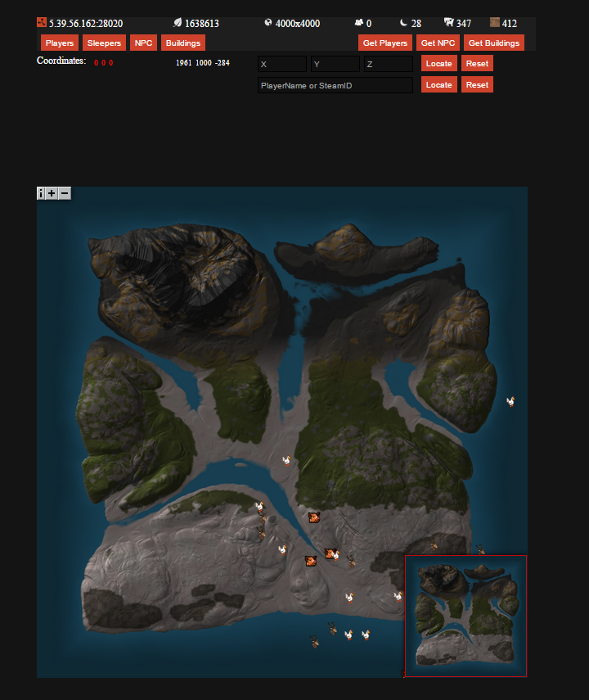This screenshot has height=700, width=589.
Task: Focus the PlayerName or SteamID field
Action: coord(335,85)
